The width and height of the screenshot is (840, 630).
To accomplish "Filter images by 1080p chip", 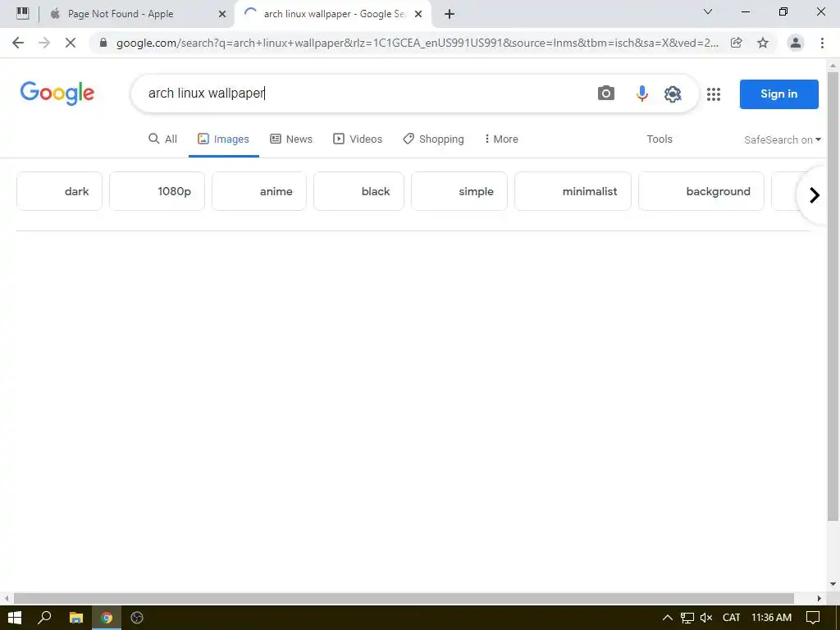I will tap(157, 191).
